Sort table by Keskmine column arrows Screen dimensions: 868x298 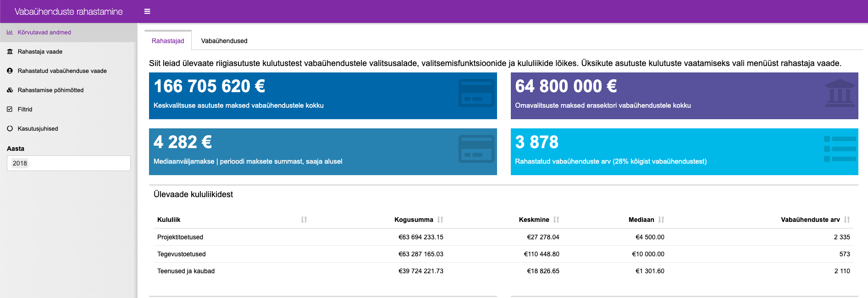[556, 220]
